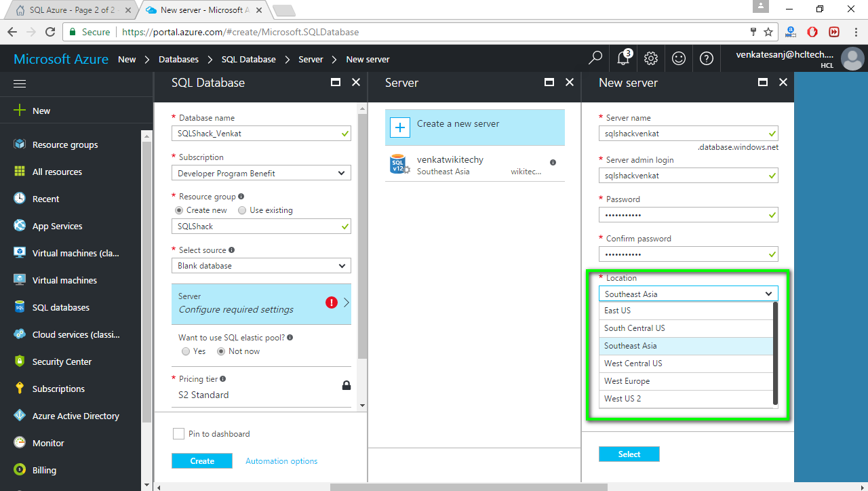The width and height of the screenshot is (868, 491).
Task: Toggle the hamburger menu icon
Action: click(x=20, y=83)
